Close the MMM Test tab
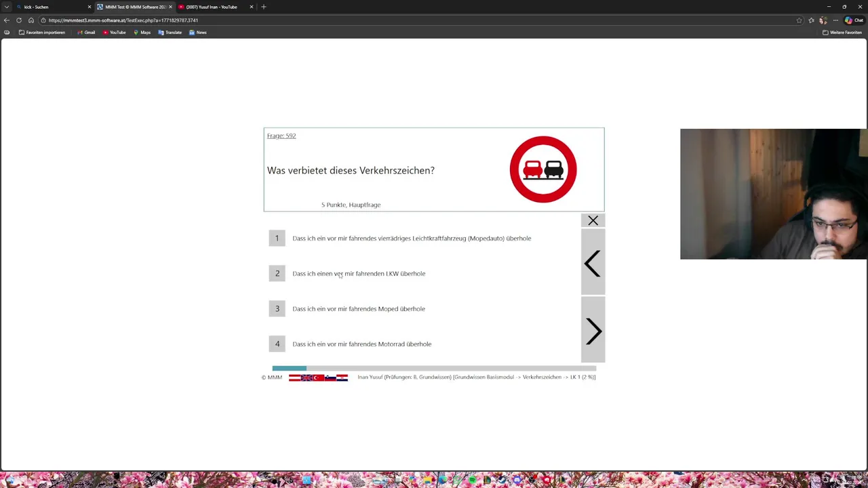 (170, 7)
